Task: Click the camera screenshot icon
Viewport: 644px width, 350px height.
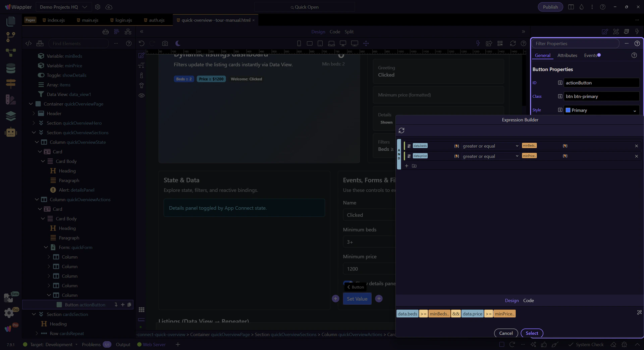Action: [165, 43]
